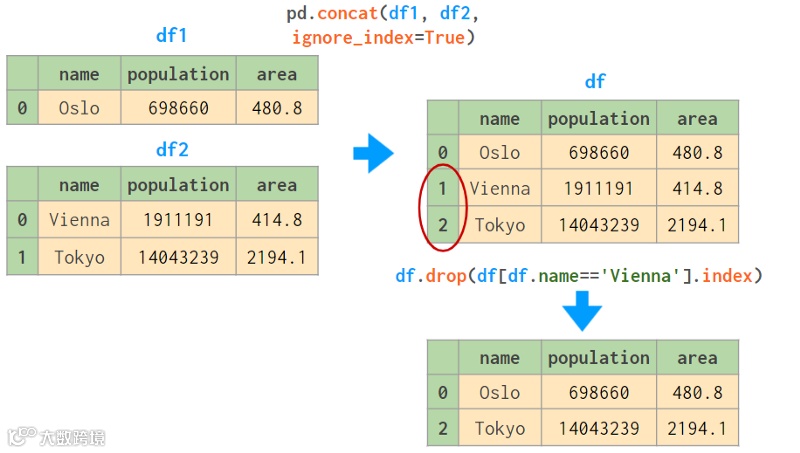The image size is (800, 453).
Task: Click index 2 in the after-drop table
Action: point(442,428)
